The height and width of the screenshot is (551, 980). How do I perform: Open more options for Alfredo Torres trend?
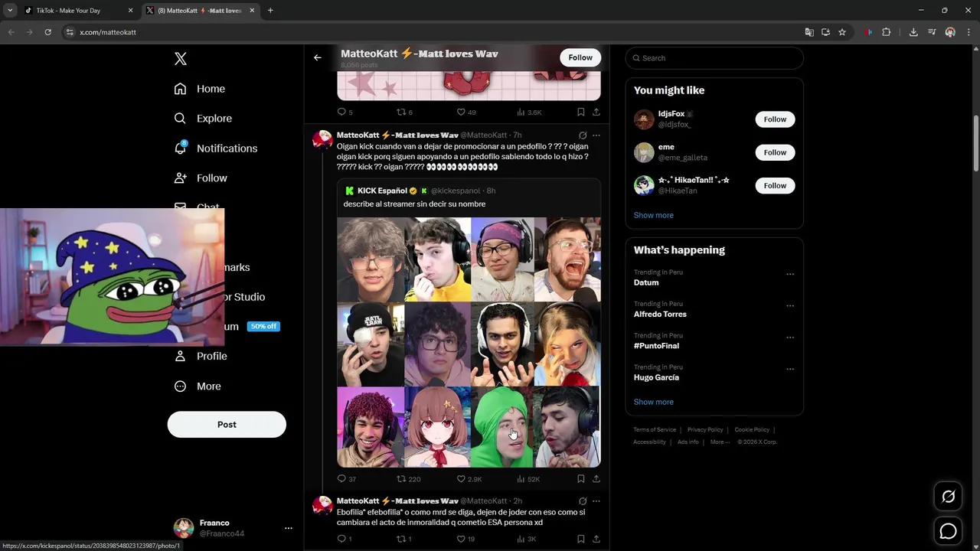[x=790, y=305]
